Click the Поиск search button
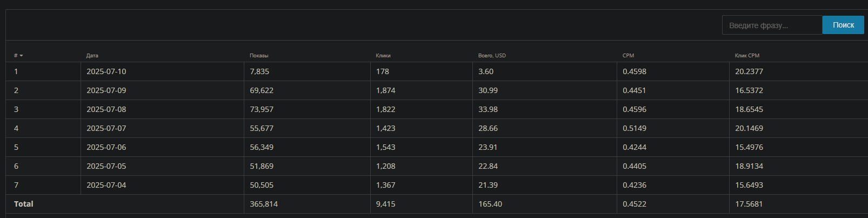The image size is (868, 218). pos(843,25)
